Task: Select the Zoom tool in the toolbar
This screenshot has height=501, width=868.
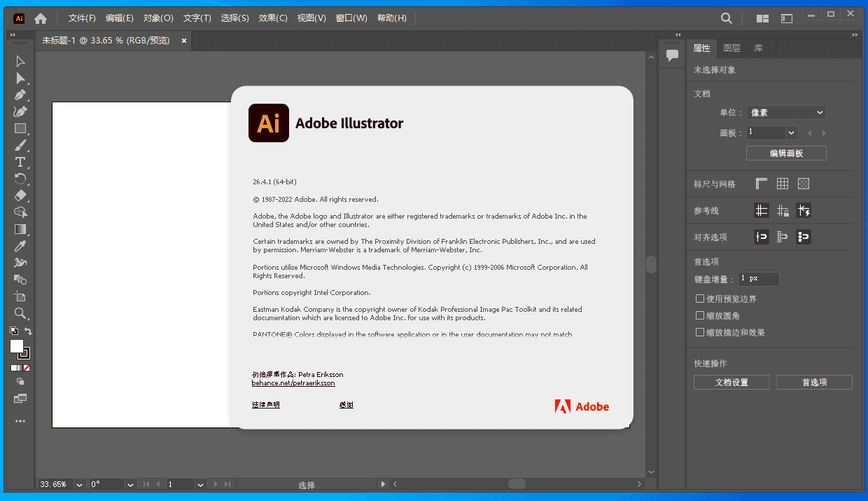Action: pos(20,312)
